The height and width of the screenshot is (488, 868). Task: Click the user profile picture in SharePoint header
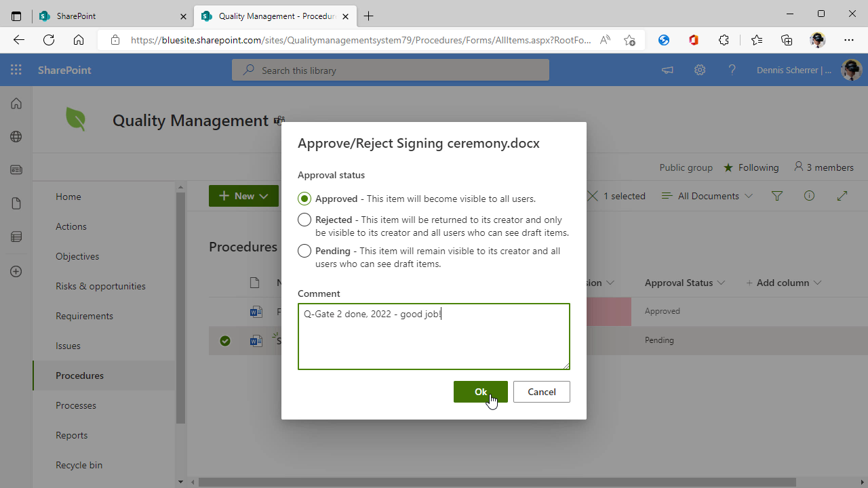click(x=851, y=70)
